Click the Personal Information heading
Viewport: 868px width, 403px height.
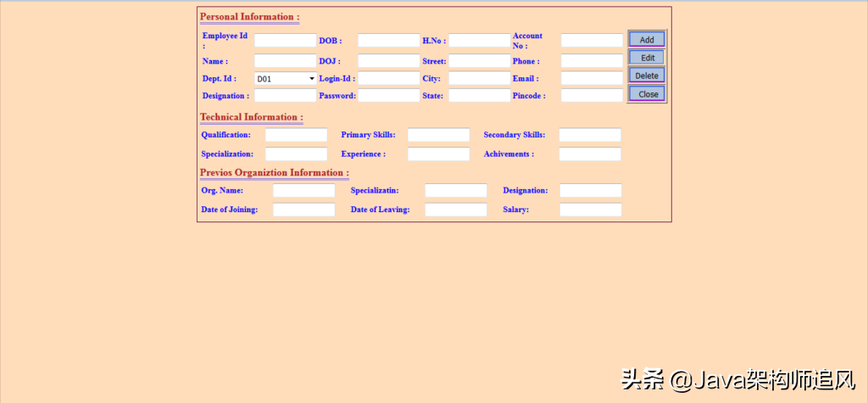(250, 17)
